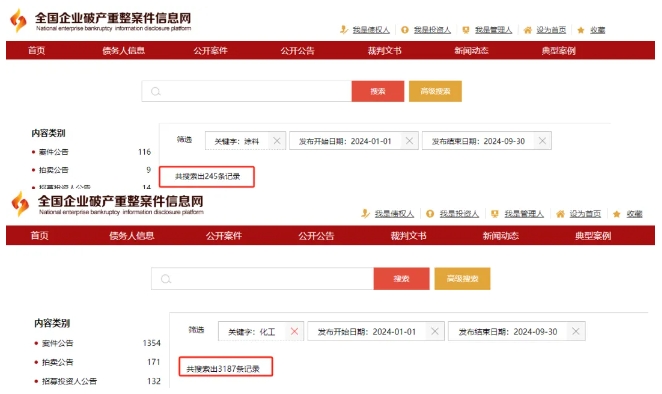662x394 pixels.
Task: Go to 典型案例 in the 化工 page navigation bar
Action: (x=593, y=236)
